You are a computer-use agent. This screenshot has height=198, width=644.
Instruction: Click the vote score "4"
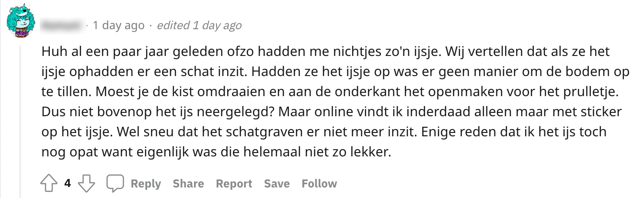point(68,184)
